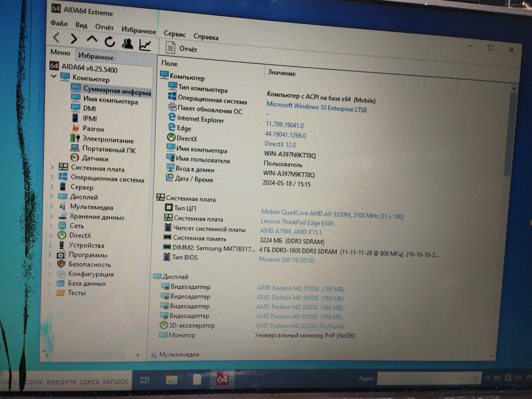This screenshot has height=399, width=532.
Task: Expand Операционная система in sidebar tree
Action: (x=52, y=177)
